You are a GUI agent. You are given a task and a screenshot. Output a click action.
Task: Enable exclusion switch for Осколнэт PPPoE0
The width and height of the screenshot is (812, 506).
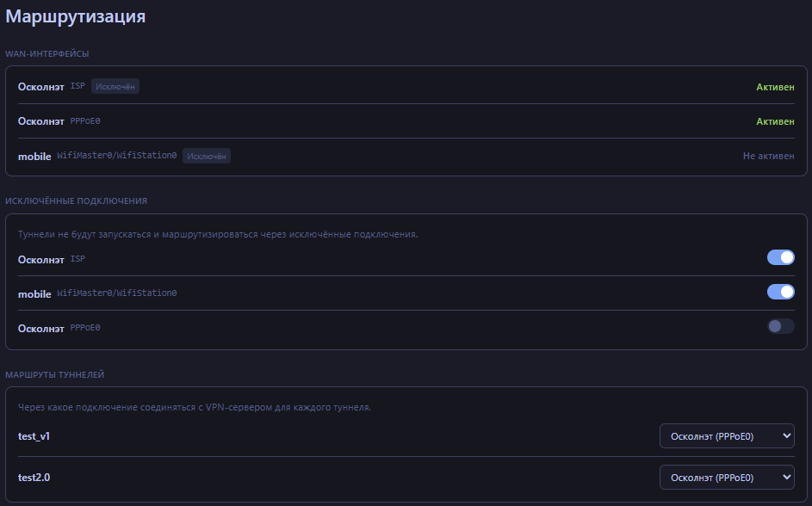(780, 326)
